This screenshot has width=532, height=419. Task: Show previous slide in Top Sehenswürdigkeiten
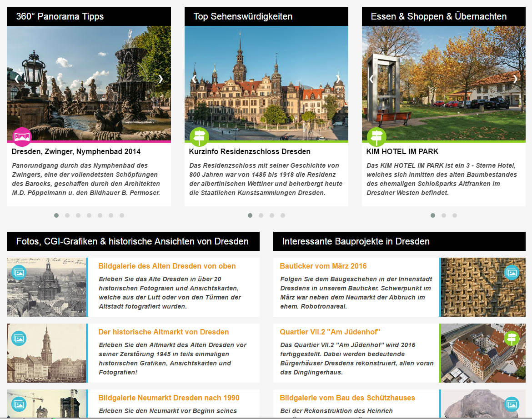click(195, 79)
